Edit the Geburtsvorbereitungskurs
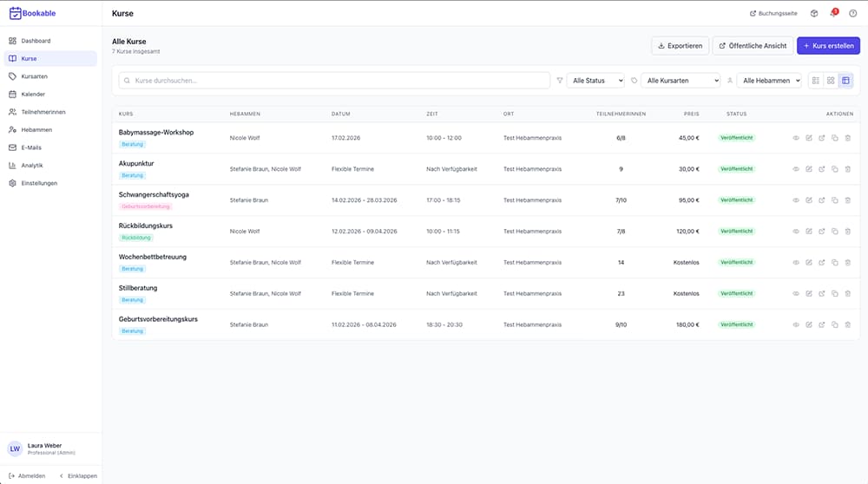The height and width of the screenshot is (484, 868). [809, 324]
